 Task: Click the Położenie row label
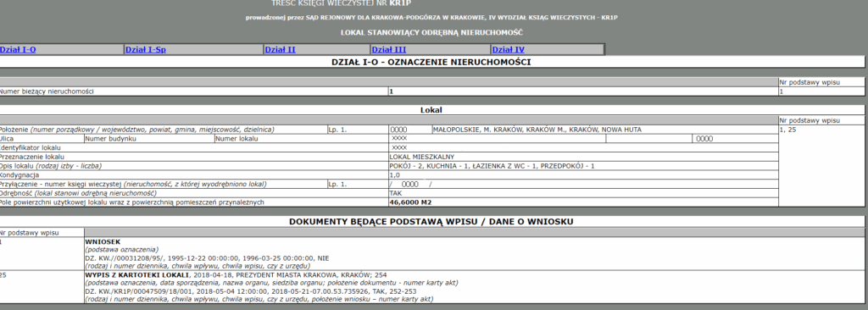coord(136,130)
